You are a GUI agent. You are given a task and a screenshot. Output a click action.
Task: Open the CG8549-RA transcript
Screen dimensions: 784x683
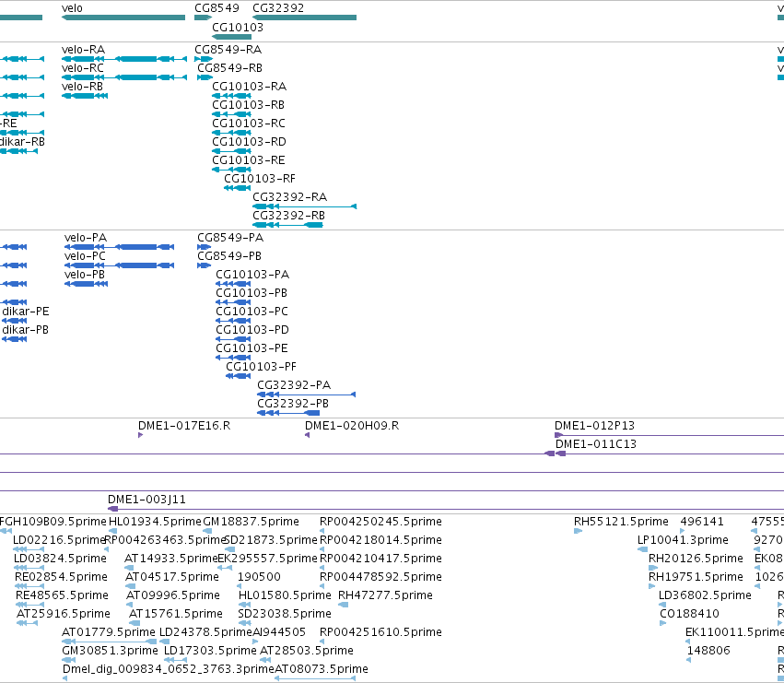204,59
